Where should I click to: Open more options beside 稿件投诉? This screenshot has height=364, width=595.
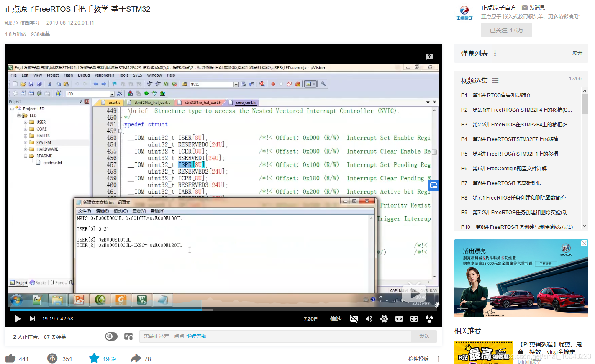click(439, 359)
